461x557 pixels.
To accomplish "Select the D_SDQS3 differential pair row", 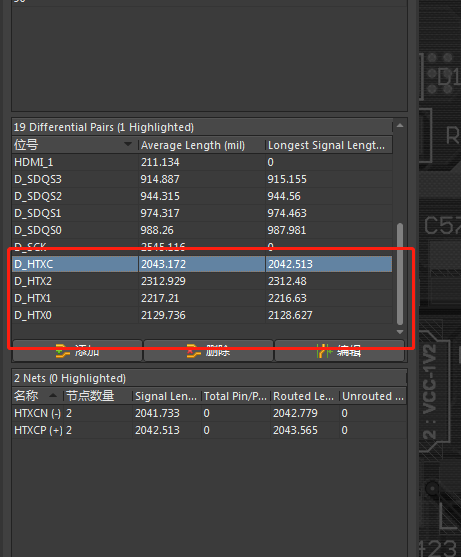I will (202, 179).
